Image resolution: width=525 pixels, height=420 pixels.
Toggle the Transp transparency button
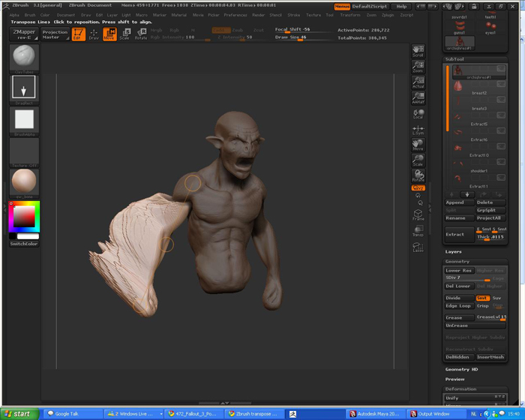418,231
